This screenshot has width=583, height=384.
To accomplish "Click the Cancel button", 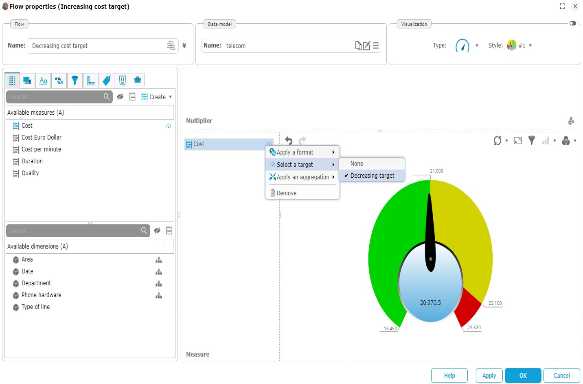I will (561, 375).
